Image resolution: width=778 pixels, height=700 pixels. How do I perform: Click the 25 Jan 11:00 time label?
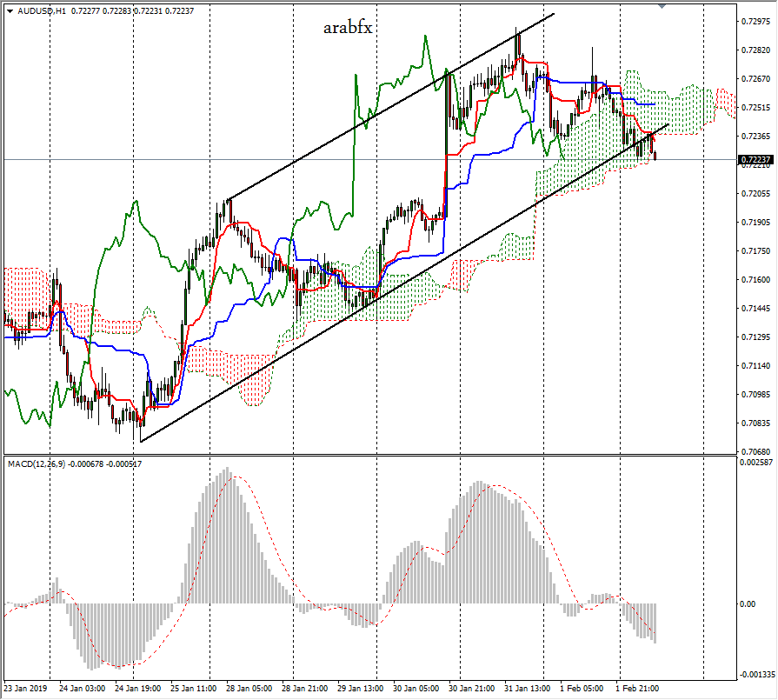(x=194, y=689)
